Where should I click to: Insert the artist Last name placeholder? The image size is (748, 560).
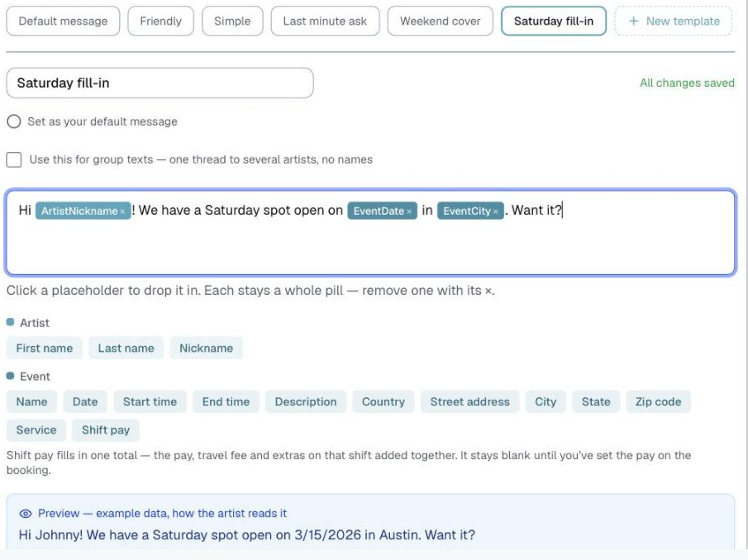126,349
